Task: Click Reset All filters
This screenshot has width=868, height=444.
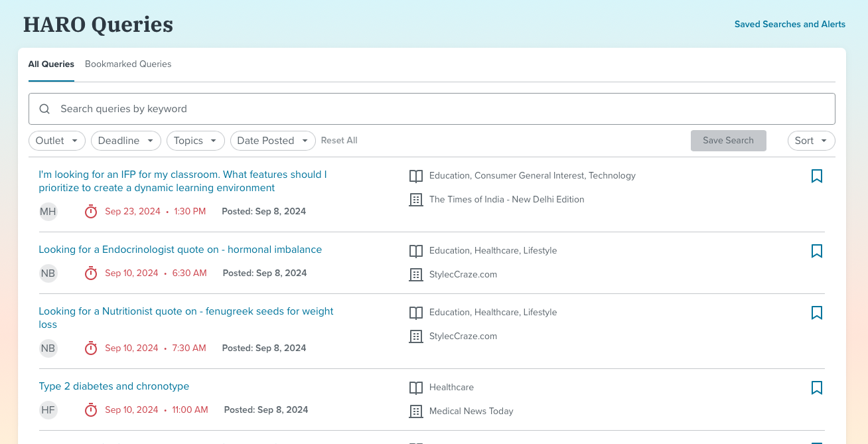Action: 339,141
